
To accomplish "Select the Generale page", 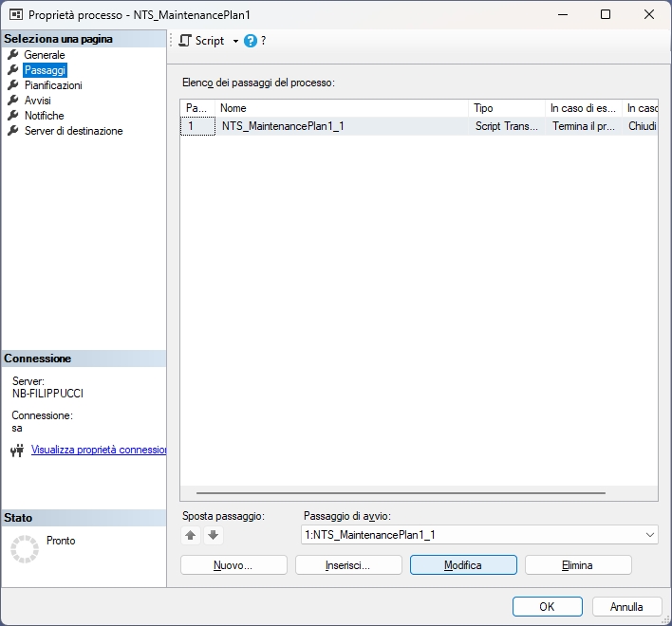I will [x=45, y=55].
